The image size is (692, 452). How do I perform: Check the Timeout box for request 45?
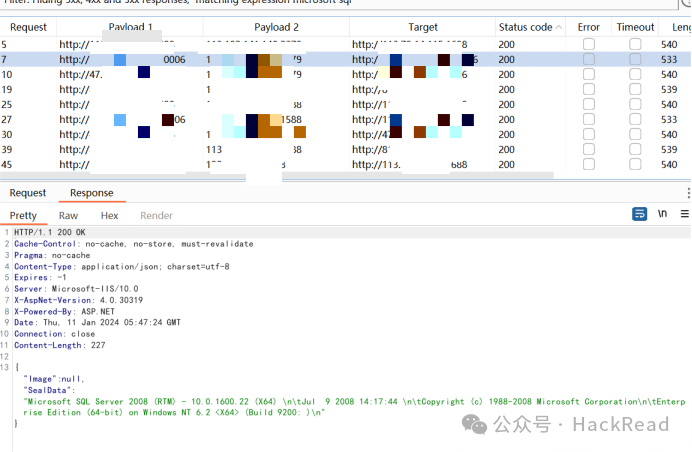click(635, 164)
